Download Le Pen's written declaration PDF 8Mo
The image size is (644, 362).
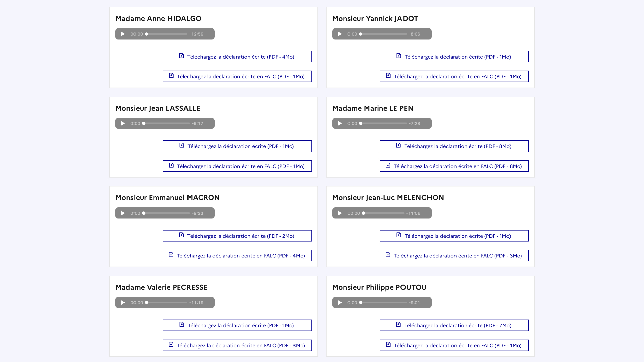pyautogui.click(x=454, y=146)
